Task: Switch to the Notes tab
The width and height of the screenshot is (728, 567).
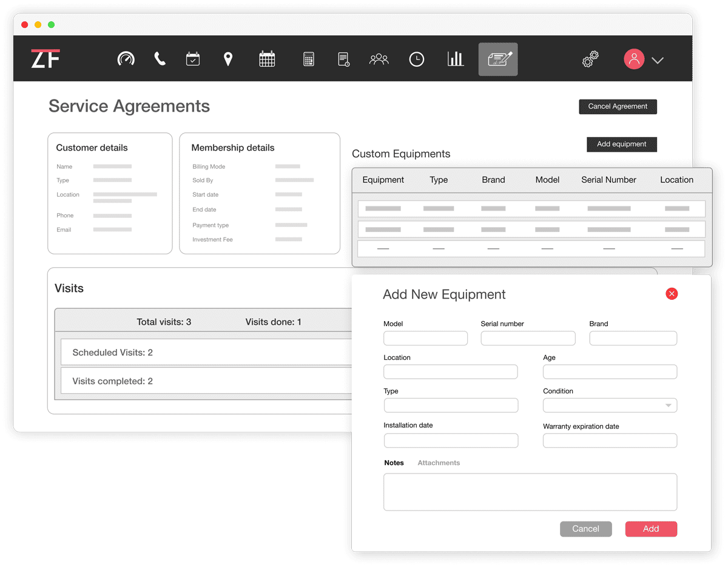Action: click(x=394, y=463)
